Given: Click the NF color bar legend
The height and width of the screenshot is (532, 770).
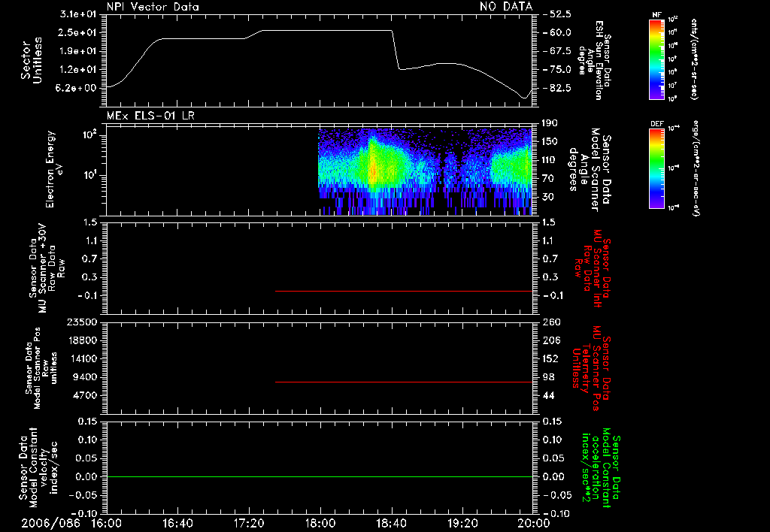Looking at the screenshot, I should (657, 59).
